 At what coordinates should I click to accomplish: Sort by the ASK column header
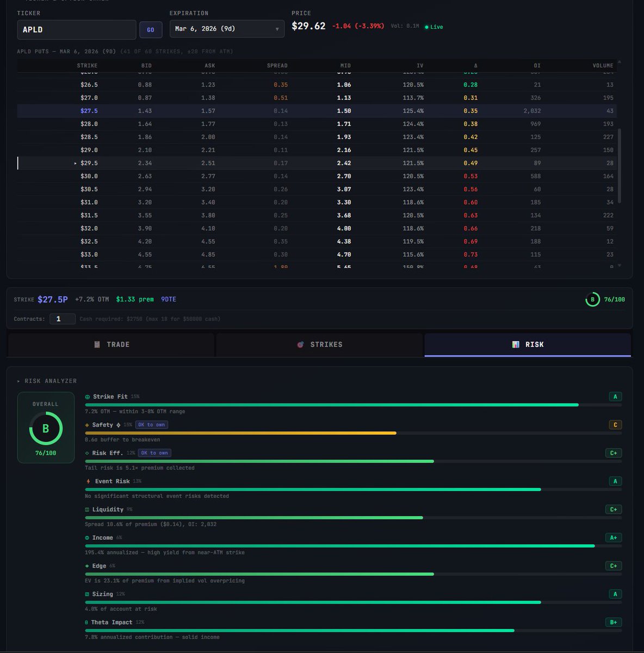pyautogui.click(x=209, y=66)
